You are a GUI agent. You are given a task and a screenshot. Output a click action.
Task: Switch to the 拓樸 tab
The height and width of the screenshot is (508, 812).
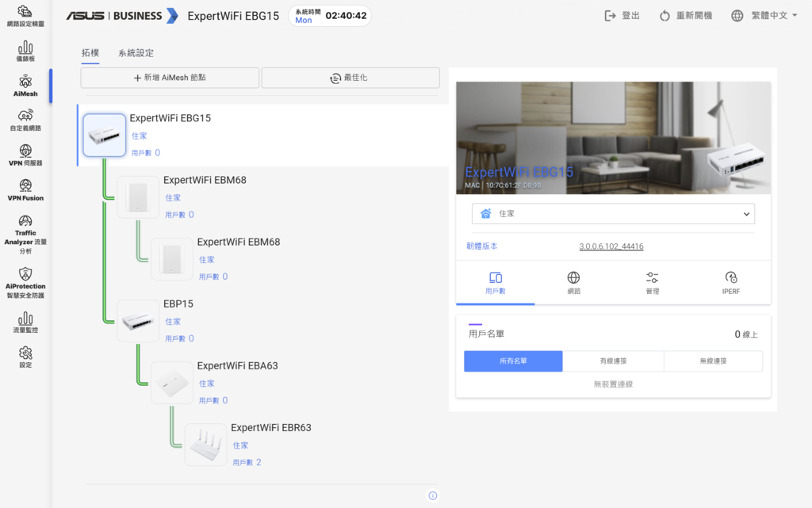click(90, 53)
